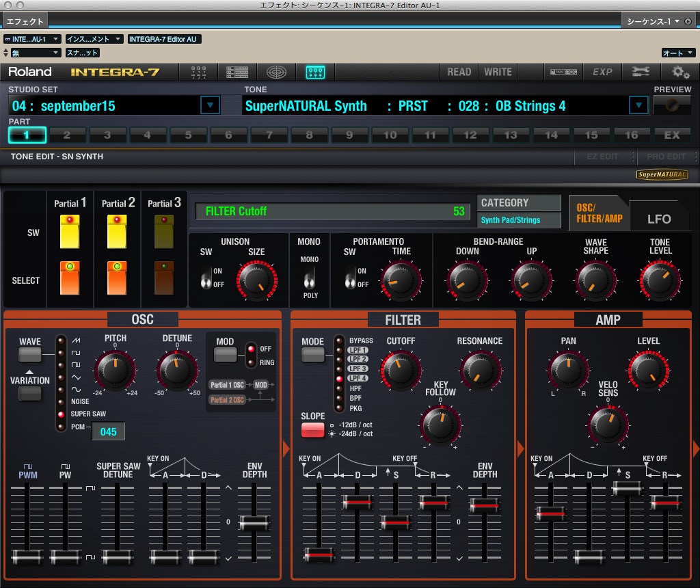Click the SUPER SAW DETUNE slider handle
This screenshot has width=700, height=588.
pyautogui.click(x=117, y=557)
